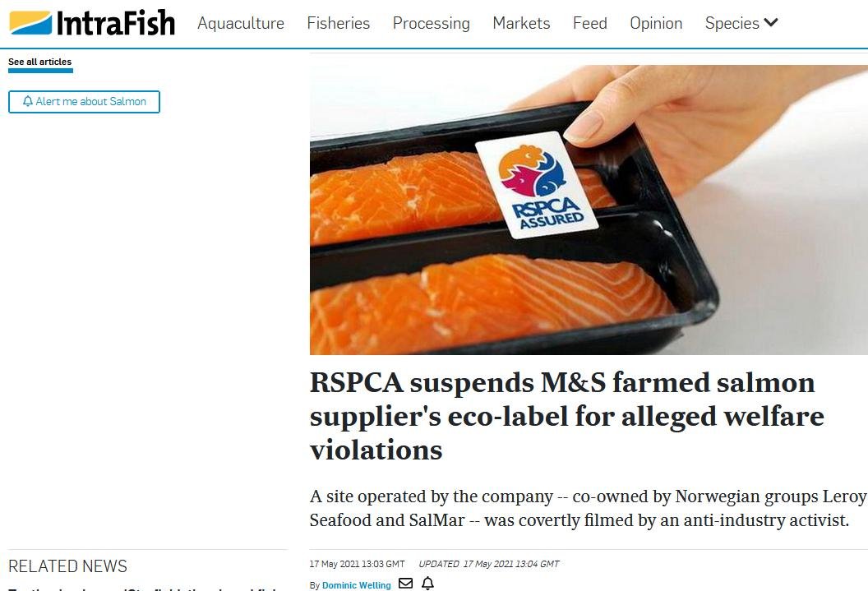Click the bell icon next to author name
Viewport: 868px width, 591px height.
[x=428, y=584]
